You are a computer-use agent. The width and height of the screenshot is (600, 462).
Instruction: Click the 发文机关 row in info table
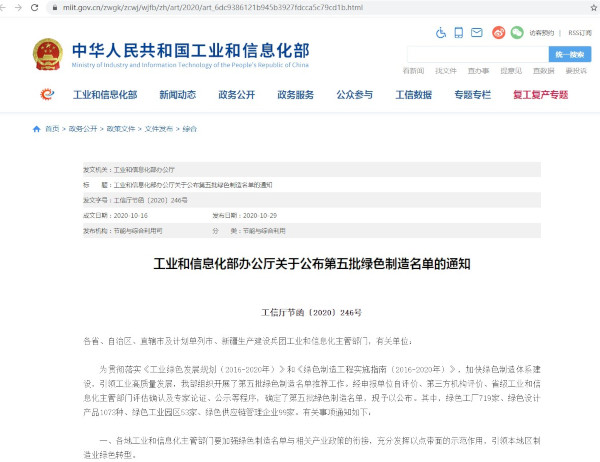(x=311, y=170)
